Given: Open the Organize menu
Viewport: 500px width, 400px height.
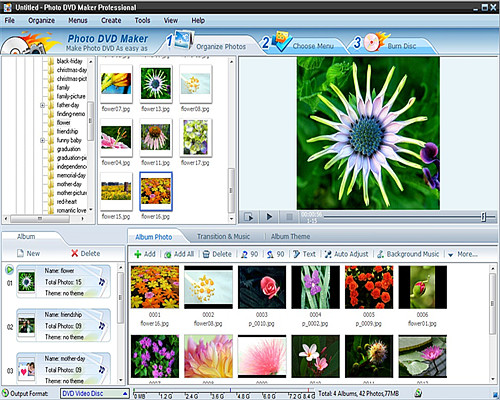Looking at the screenshot, I should click(41, 20).
